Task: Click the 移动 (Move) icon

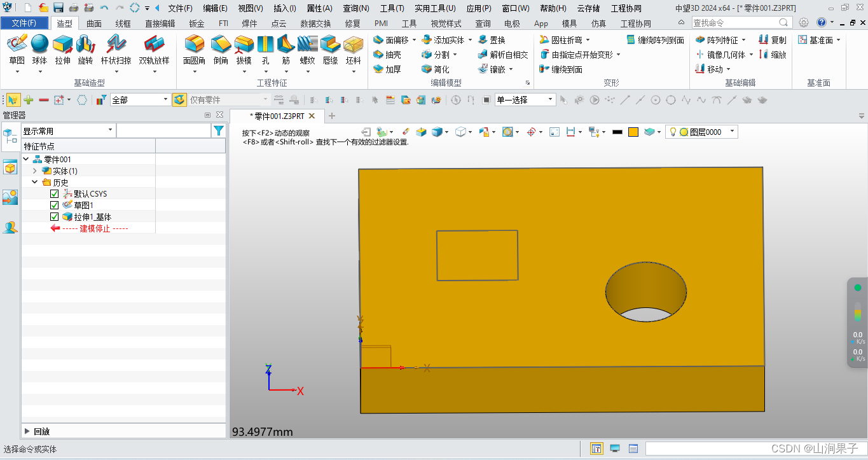Action: pyautogui.click(x=713, y=69)
